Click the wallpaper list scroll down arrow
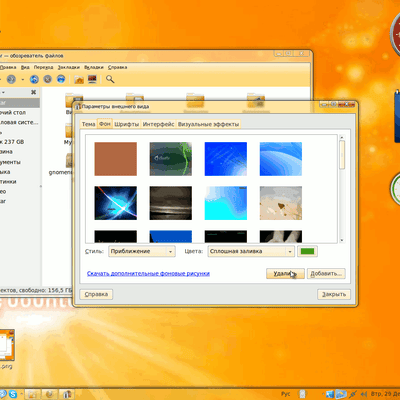Image resolution: width=400 pixels, height=400 pixels. [x=342, y=240]
